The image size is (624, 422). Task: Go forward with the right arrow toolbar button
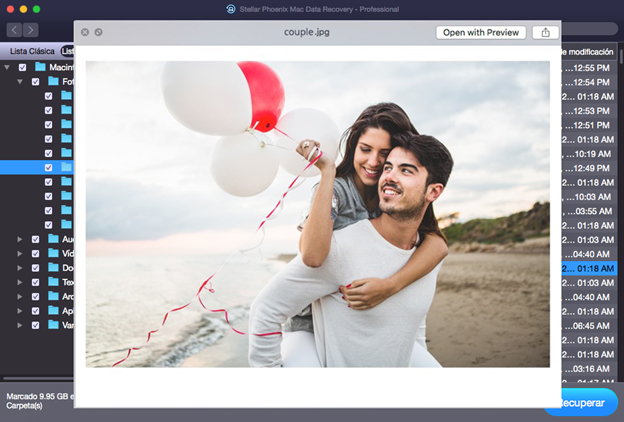click(31, 30)
